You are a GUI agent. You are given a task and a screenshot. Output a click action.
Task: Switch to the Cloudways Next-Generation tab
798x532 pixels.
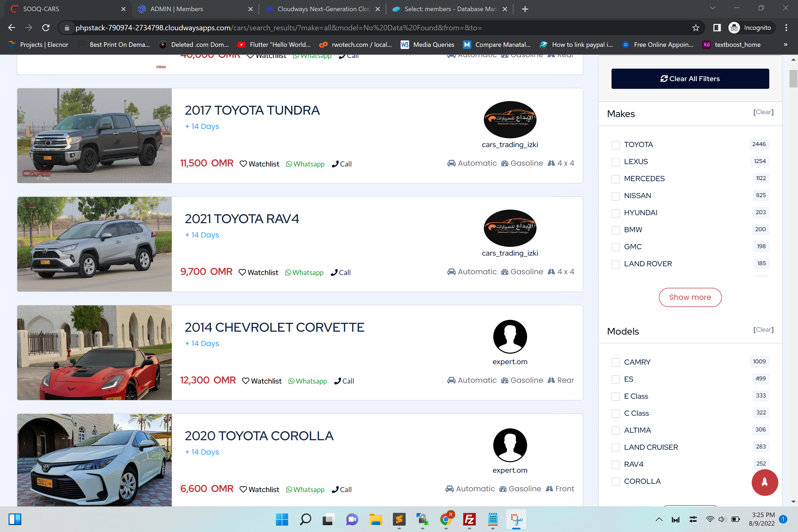click(323, 9)
